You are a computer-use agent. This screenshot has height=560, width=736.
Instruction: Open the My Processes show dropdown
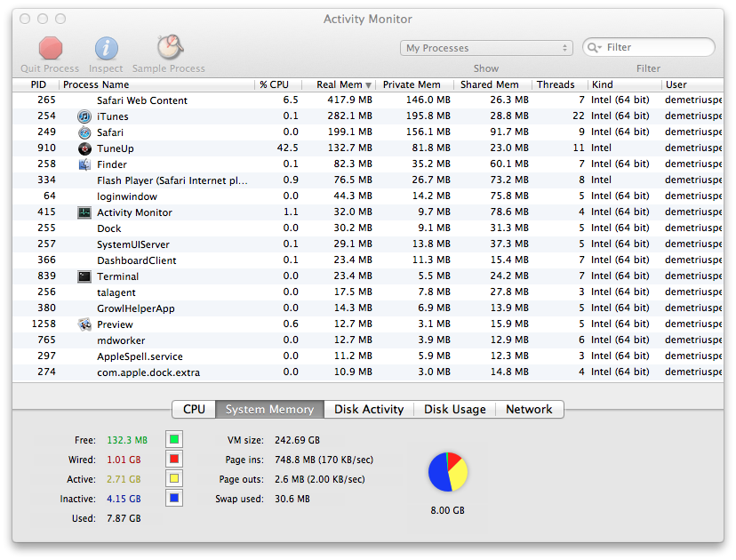486,48
